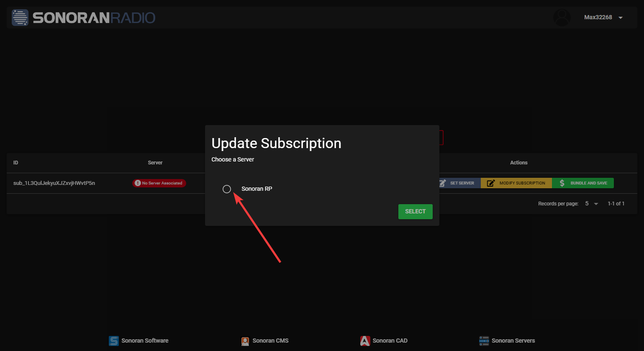
Task: Open the user avatar icon
Action: [562, 18]
